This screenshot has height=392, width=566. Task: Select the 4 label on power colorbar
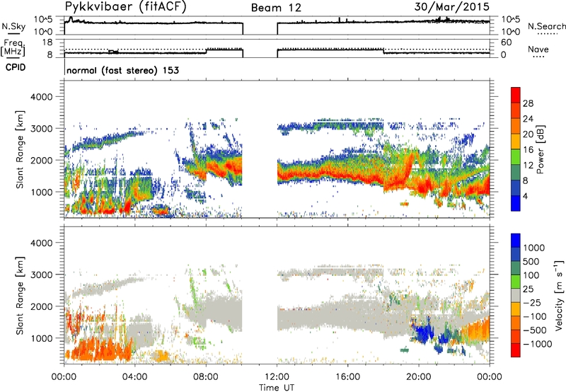[525, 196]
